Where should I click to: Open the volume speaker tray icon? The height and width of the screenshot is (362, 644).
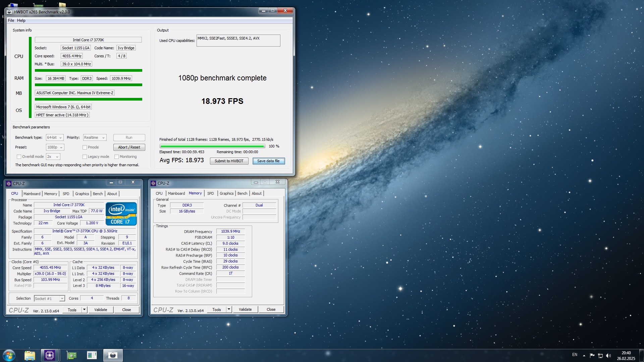(608, 356)
